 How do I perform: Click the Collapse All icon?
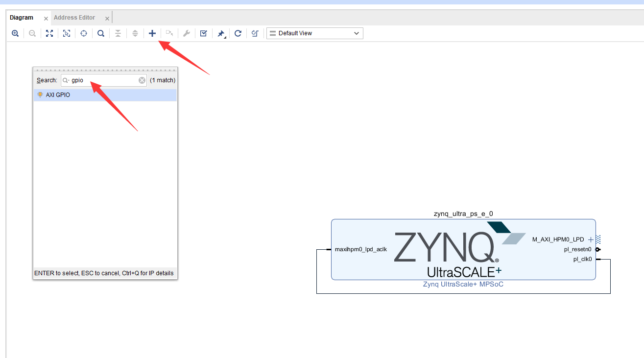click(x=118, y=33)
